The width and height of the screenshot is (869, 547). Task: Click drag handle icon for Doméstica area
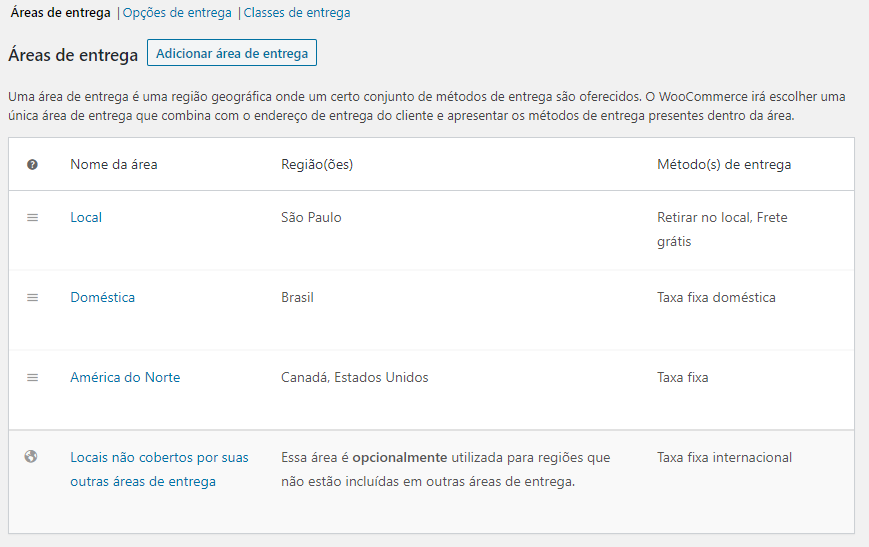click(x=32, y=297)
